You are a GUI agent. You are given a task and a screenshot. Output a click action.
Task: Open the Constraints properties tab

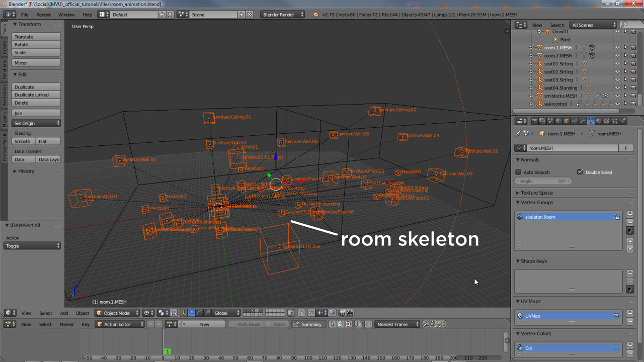575,121
